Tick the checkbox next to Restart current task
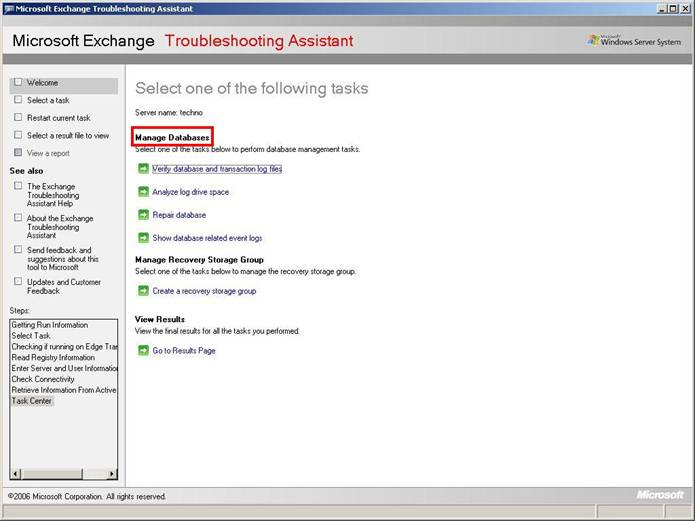695x521 pixels. click(x=18, y=118)
